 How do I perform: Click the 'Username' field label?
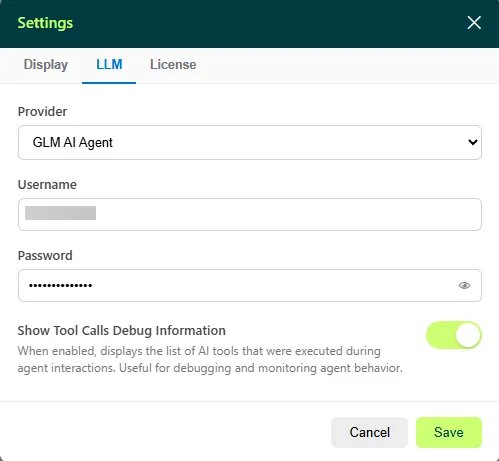[x=47, y=185]
